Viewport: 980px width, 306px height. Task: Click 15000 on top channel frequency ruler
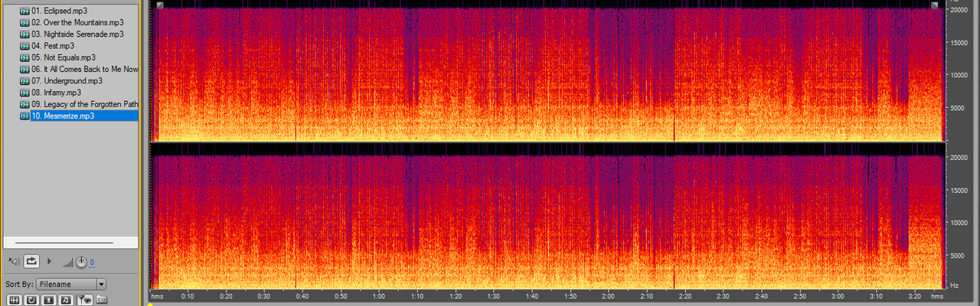959,43
